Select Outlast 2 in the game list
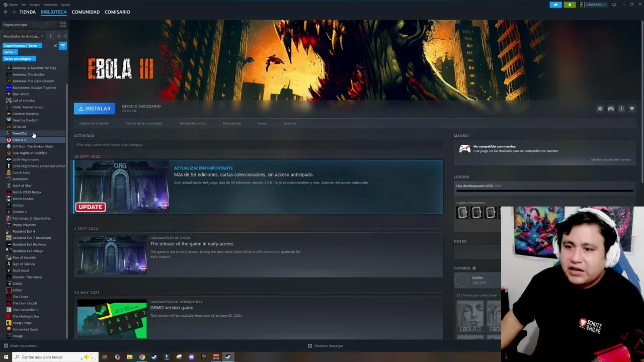Screen dimensions: 644x362 [x=19, y=212]
